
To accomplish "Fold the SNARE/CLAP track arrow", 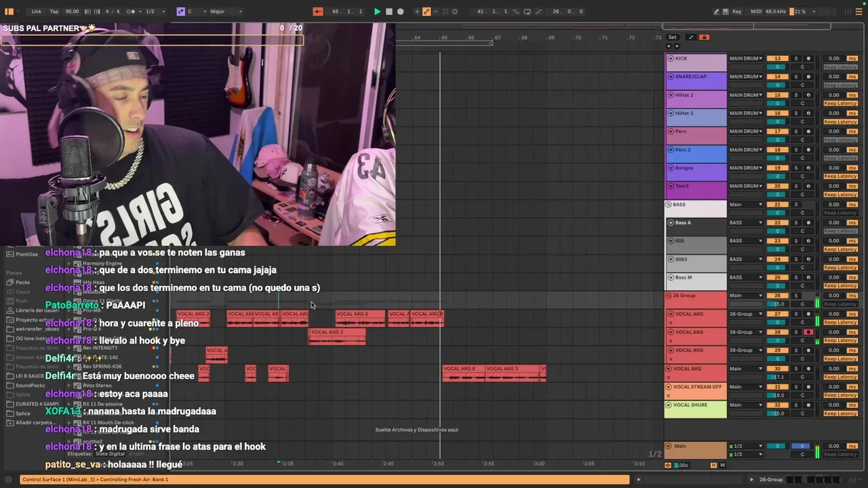I will click(x=671, y=77).
